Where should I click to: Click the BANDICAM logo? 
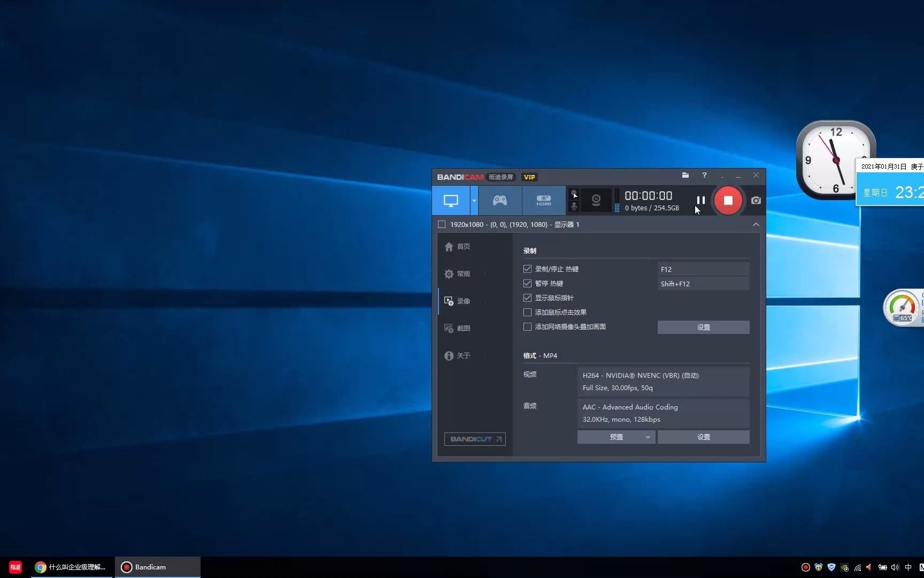[x=460, y=177]
